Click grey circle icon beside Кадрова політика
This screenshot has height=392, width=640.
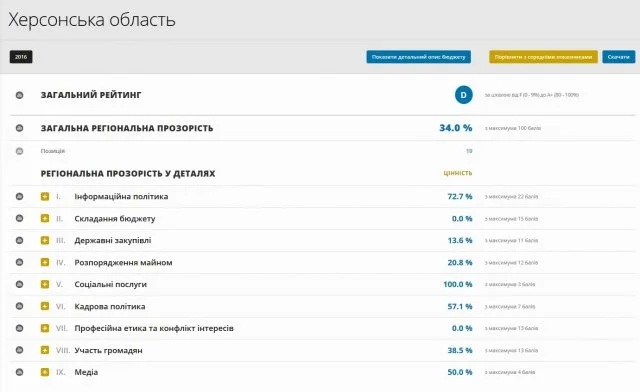(x=19, y=306)
